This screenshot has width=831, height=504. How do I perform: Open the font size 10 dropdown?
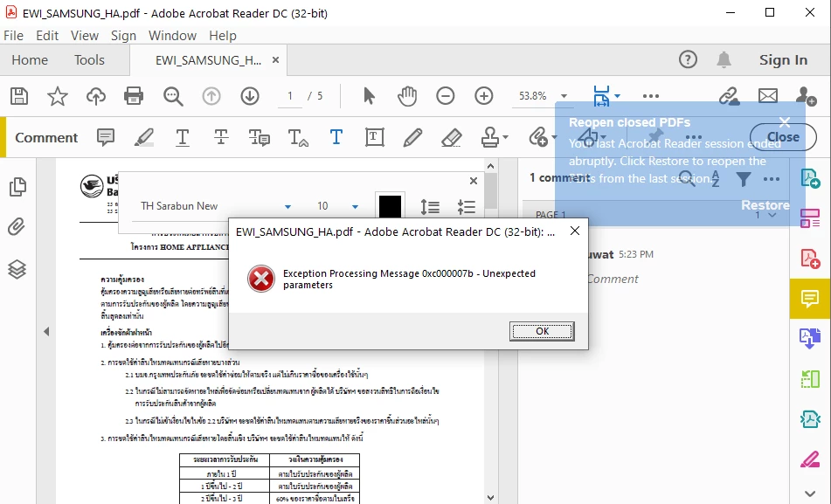coord(355,207)
